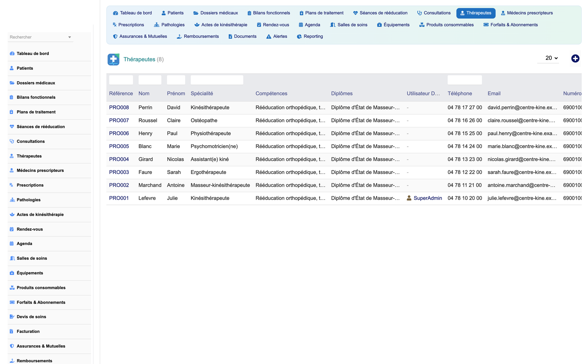The image size is (588, 364).
Task: Open therapist record PRO005
Action: 119,147
